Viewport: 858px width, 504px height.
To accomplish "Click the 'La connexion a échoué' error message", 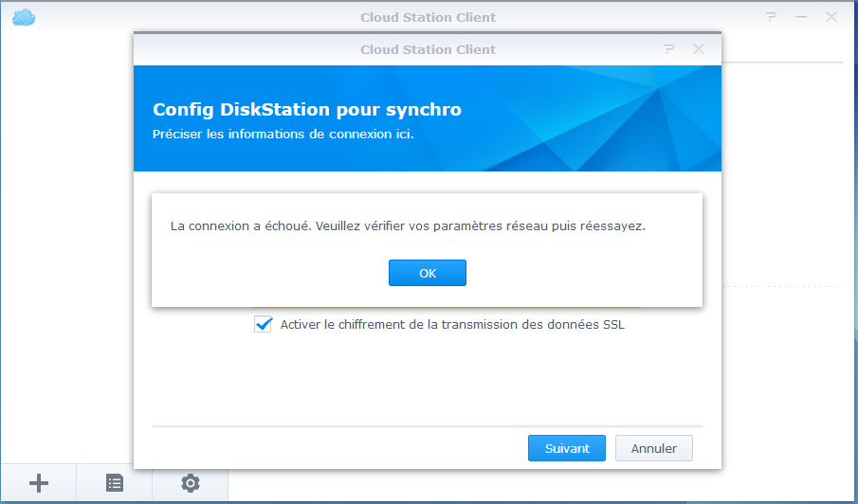I will 408,225.
